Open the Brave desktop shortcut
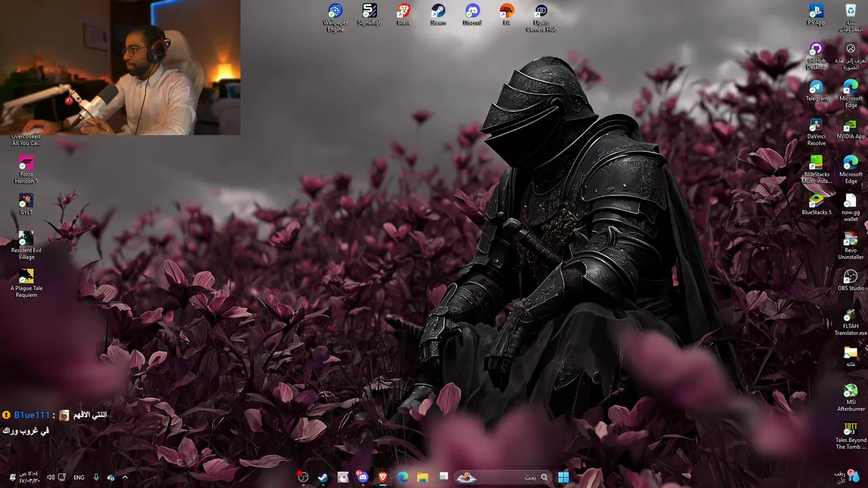The height and width of the screenshot is (488, 868). point(403,15)
